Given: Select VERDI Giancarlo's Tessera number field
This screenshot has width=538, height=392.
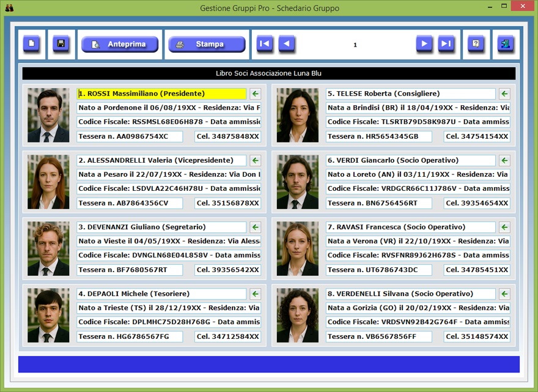Looking at the screenshot, I should point(378,203).
